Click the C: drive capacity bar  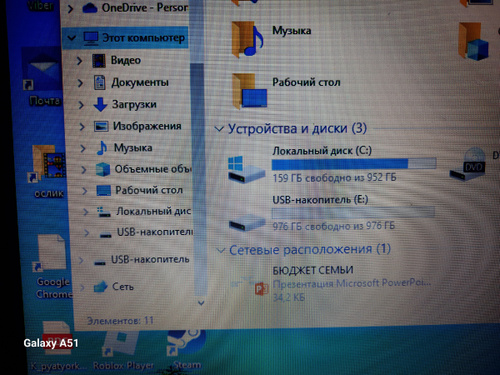pyautogui.click(x=354, y=164)
